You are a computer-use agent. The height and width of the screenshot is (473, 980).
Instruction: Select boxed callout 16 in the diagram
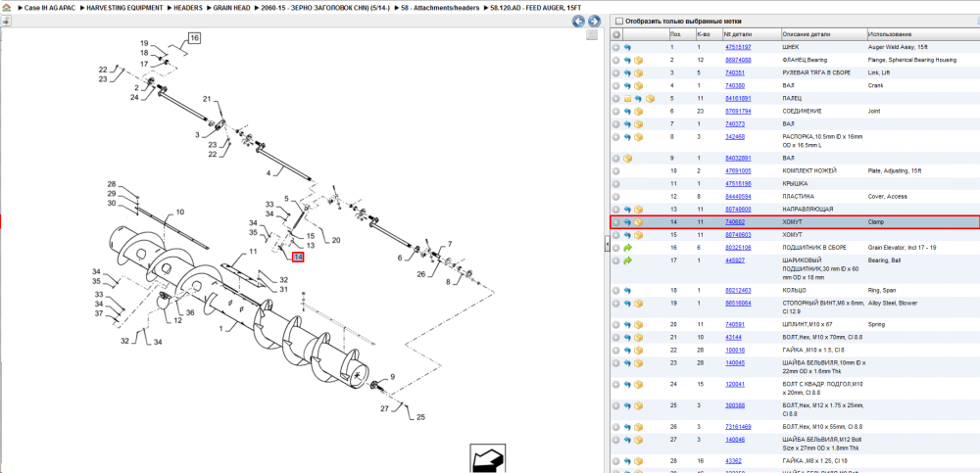pos(194,39)
